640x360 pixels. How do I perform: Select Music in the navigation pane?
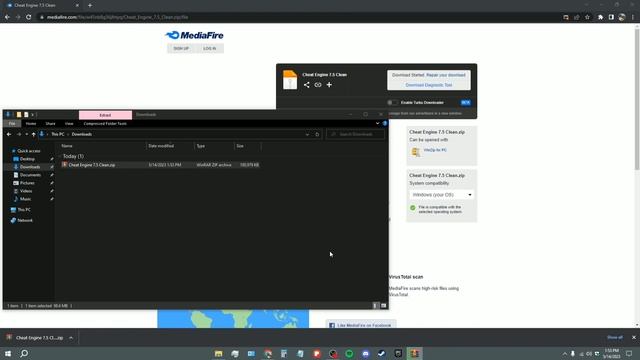[x=25, y=199]
